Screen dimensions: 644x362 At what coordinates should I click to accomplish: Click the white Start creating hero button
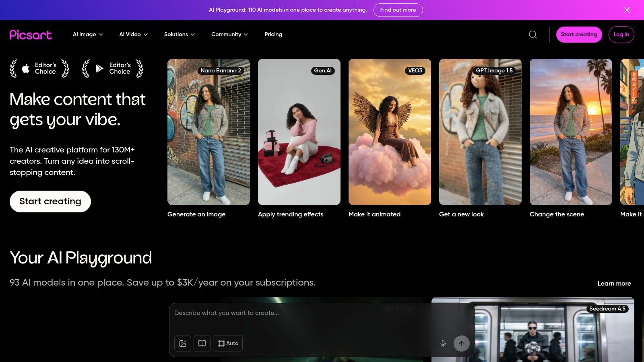(50, 202)
